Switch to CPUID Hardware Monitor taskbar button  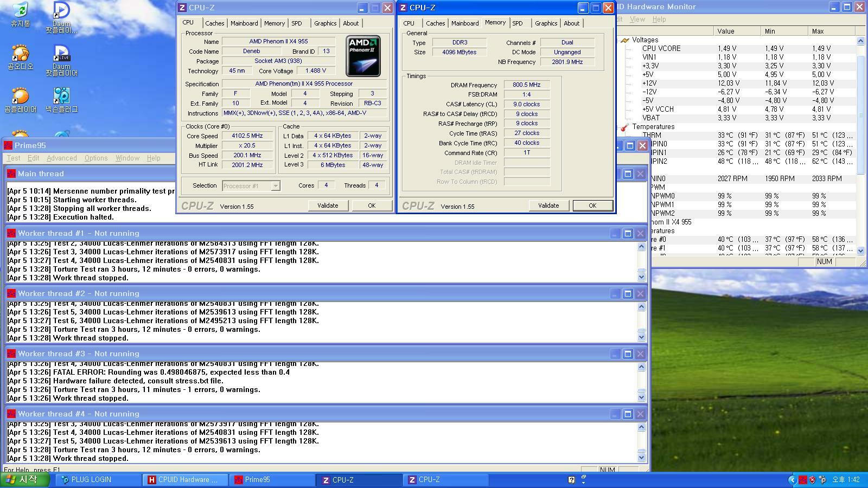[184, 480]
